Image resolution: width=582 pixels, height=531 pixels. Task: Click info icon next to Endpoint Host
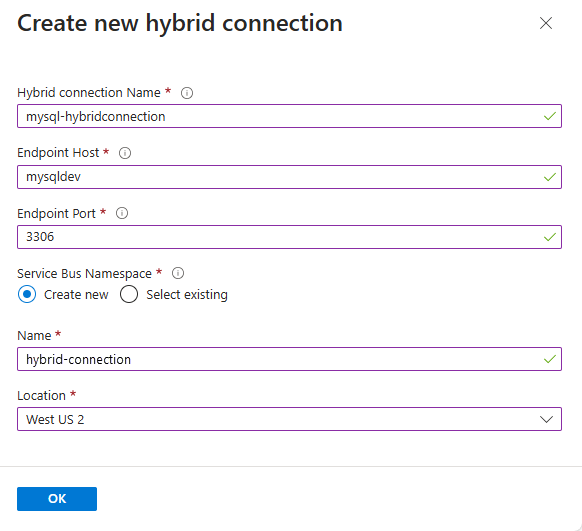click(125, 153)
